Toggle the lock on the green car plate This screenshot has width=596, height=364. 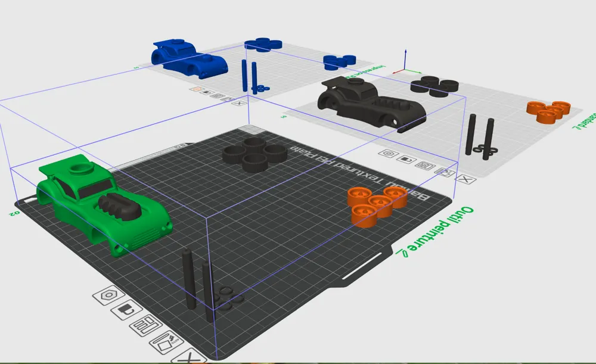point(126,310)
